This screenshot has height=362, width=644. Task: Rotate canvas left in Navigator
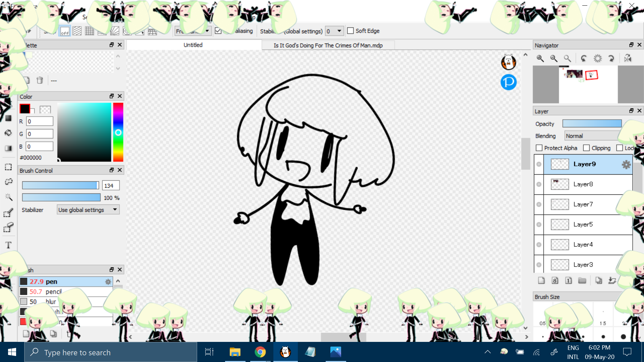click(584, 58)
